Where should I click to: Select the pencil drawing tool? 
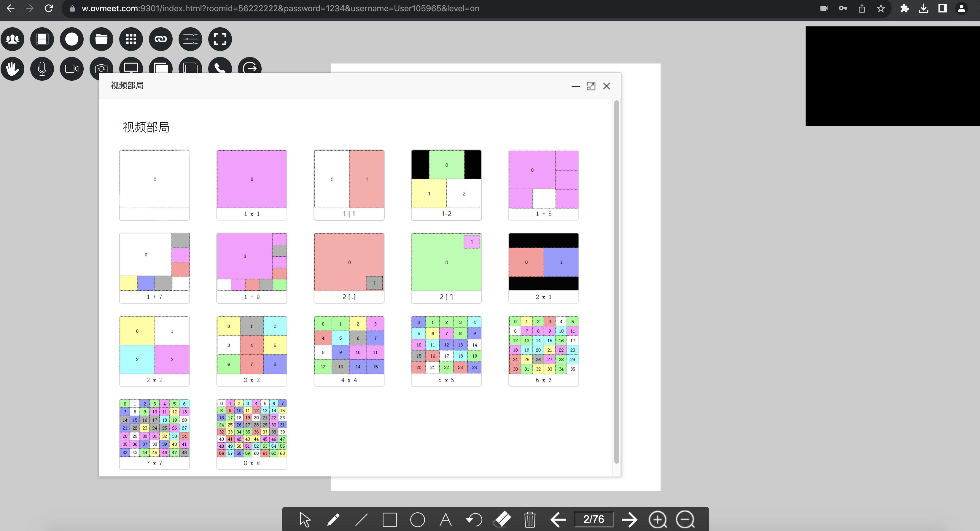[333, 520]
